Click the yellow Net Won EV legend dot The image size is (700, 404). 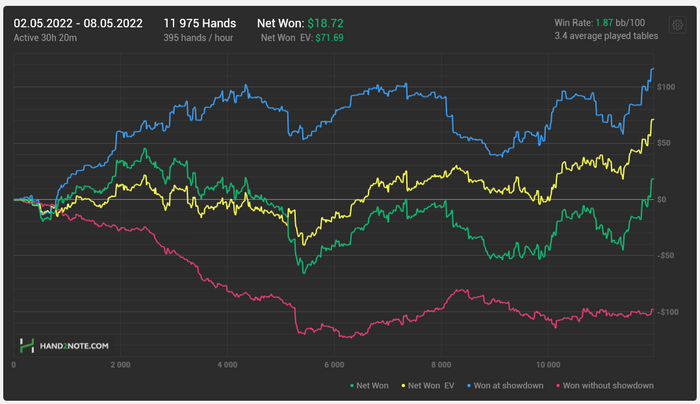[403, 386]
